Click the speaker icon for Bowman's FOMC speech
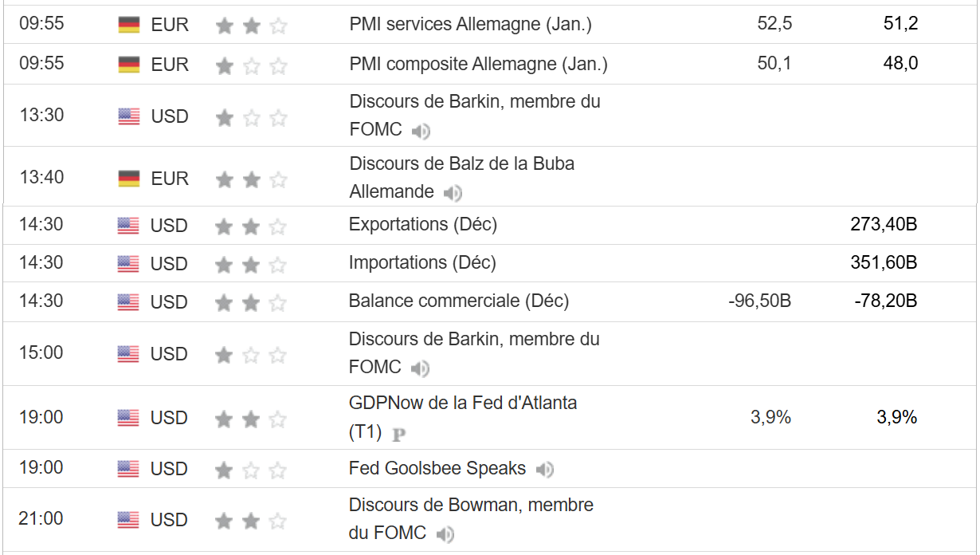980x555 pixels. point(445,533)
